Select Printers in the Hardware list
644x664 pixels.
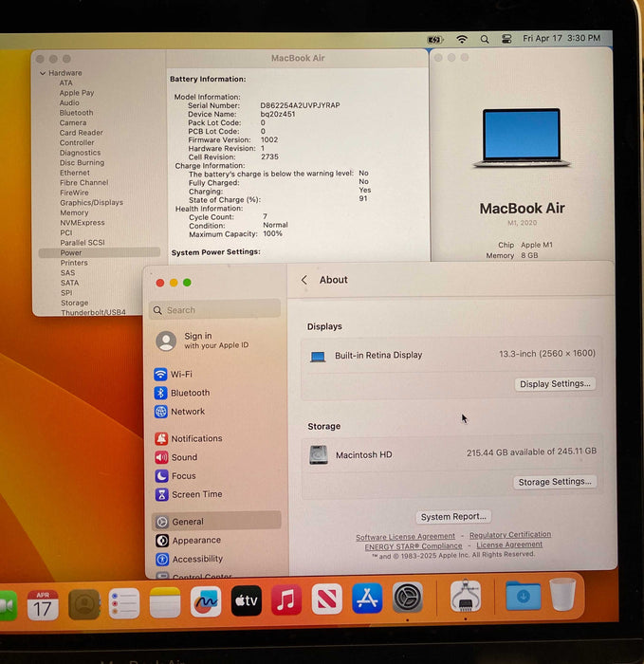click(74, 263)
